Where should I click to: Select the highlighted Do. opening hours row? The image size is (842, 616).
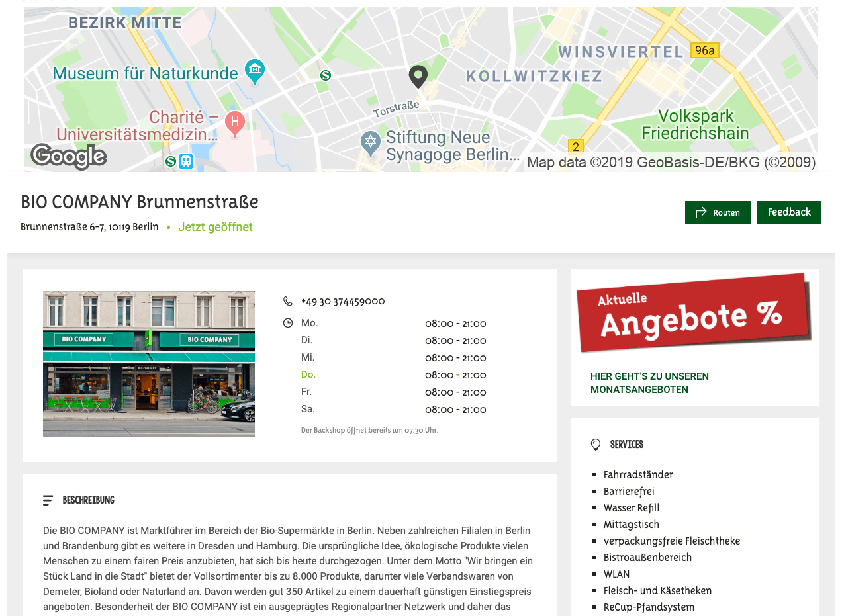tap(394, 375)
